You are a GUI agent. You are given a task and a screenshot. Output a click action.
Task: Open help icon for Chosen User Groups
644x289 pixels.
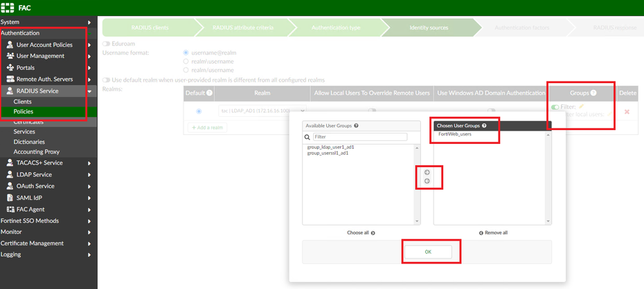click(x=484, y=125)
